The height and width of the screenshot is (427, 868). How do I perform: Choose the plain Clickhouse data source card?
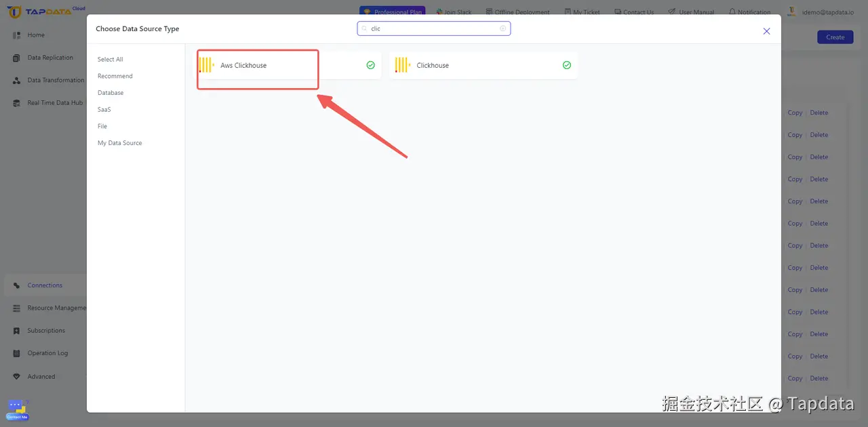pos(484,66)
